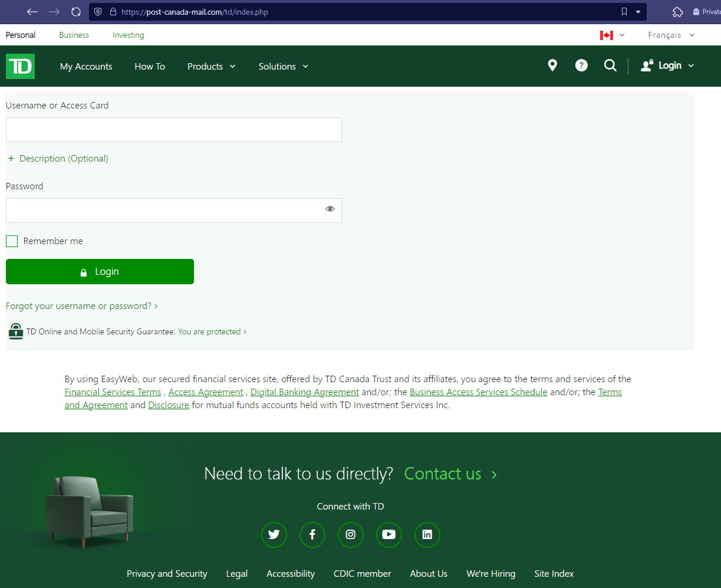Open TD's Facebook page icon

(x=312, y=535)
